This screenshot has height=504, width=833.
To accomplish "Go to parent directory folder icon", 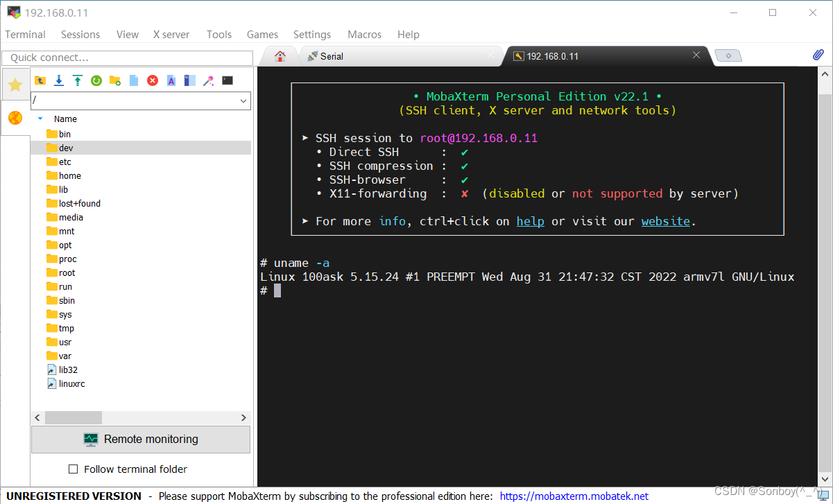I will point(40,80).
